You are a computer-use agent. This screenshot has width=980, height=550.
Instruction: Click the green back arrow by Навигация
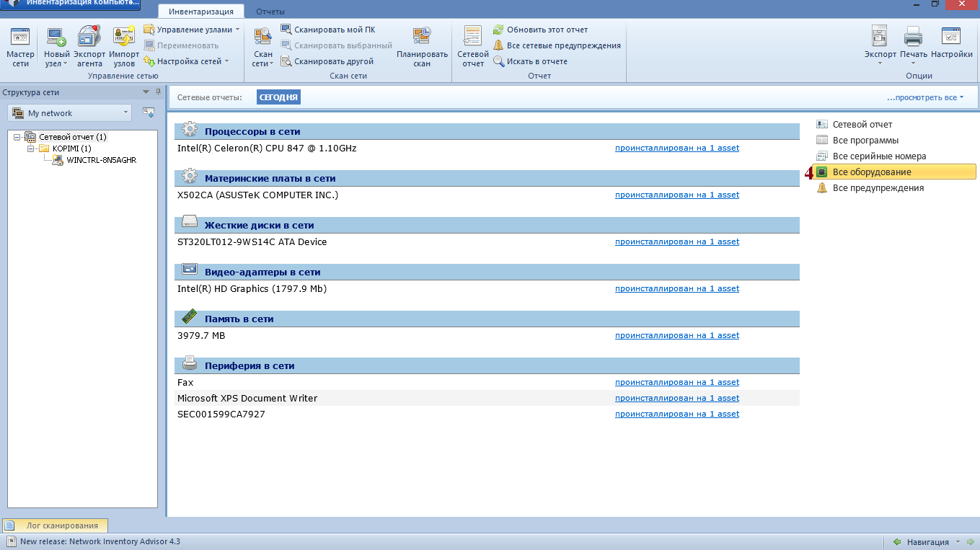[896, 541]
